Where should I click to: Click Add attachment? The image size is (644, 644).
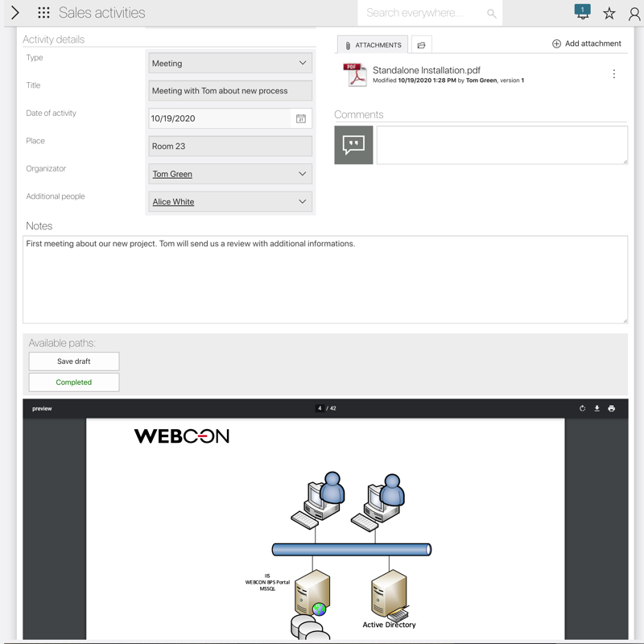point(586,43)
